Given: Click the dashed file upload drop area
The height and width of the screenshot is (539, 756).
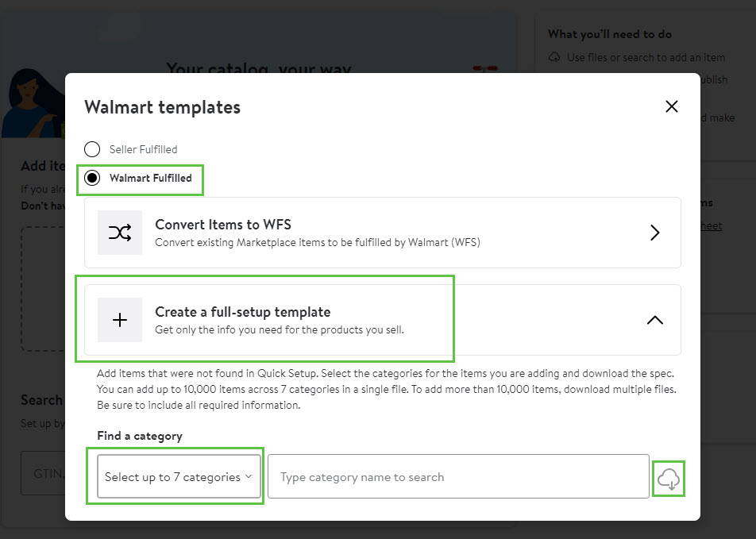Looking at the screenshot, I should coord(43,289).
